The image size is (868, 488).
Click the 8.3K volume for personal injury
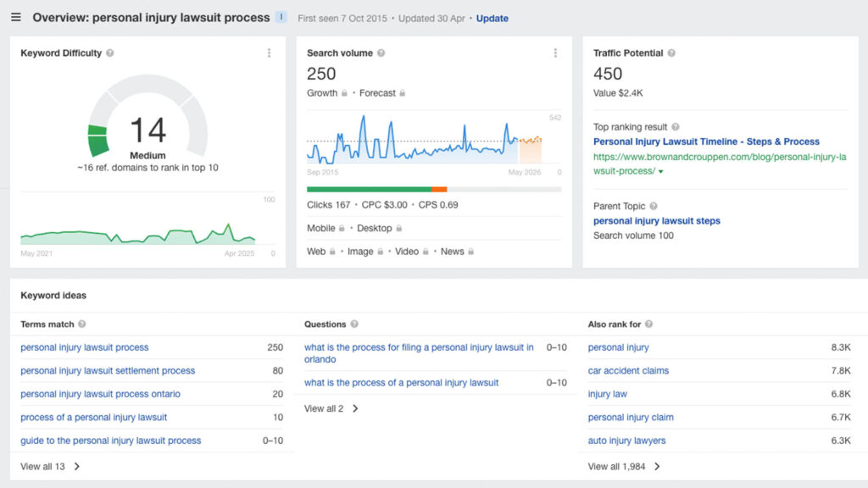[x=840, y=347]
